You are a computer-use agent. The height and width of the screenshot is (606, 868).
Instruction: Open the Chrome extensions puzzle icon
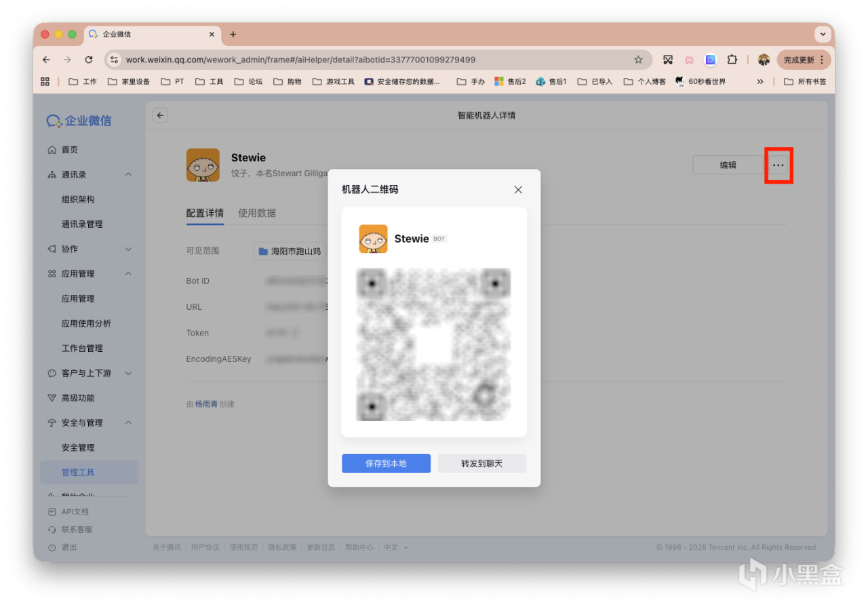pos(732,60)
